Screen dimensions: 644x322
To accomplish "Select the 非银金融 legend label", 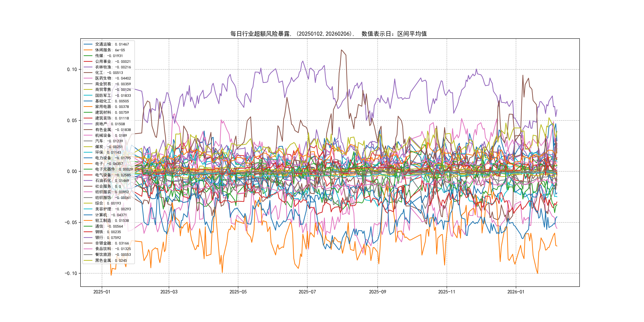I will tap(112, 243).
